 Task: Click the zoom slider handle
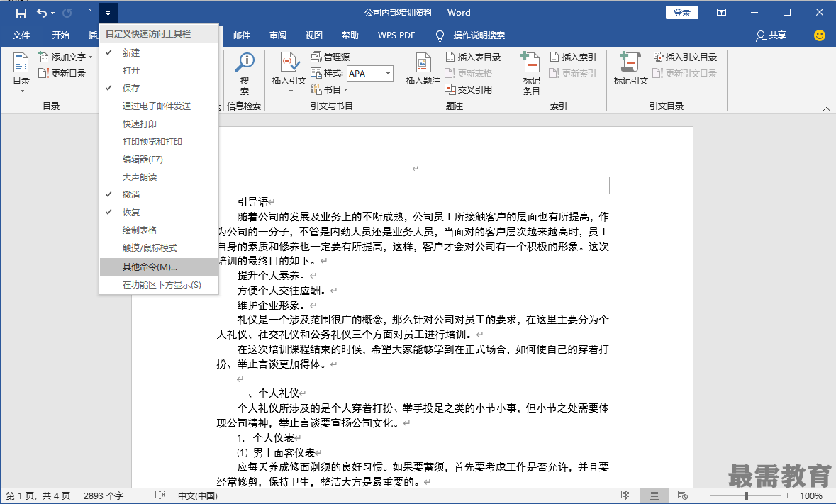tap(746, 495)
